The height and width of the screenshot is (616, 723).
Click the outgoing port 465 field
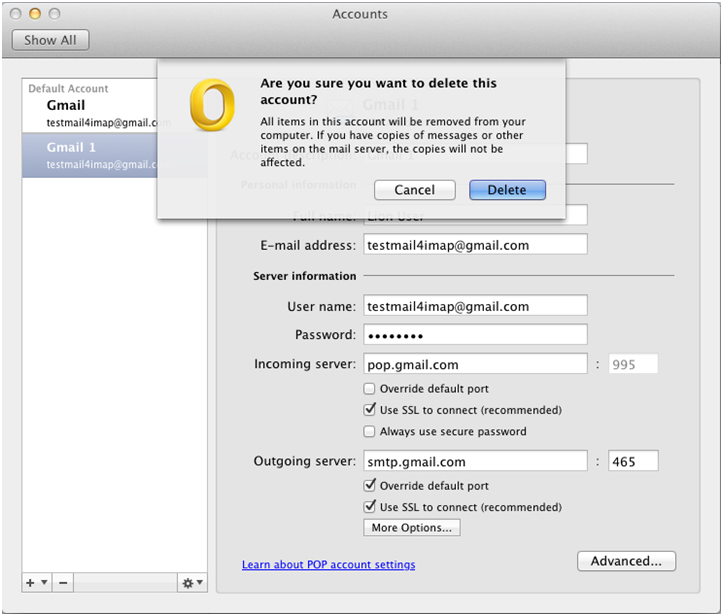[x=633, y=461]
